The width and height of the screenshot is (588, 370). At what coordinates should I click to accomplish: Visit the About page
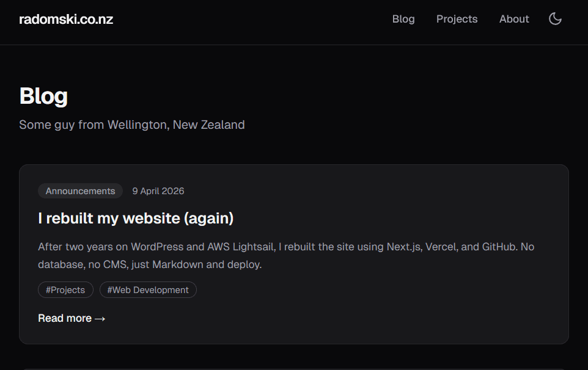click(x=514, y=19)
